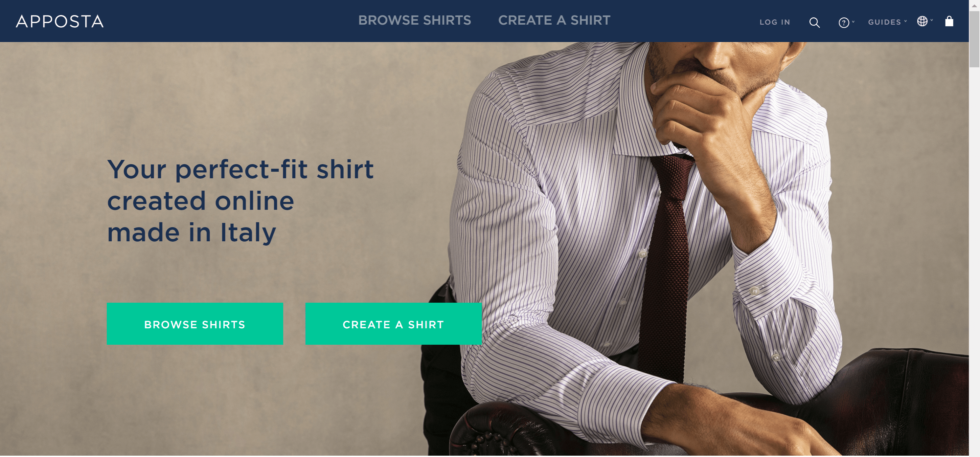
Task: Open search with the magnifying glass icon
Action: (814, 22)
